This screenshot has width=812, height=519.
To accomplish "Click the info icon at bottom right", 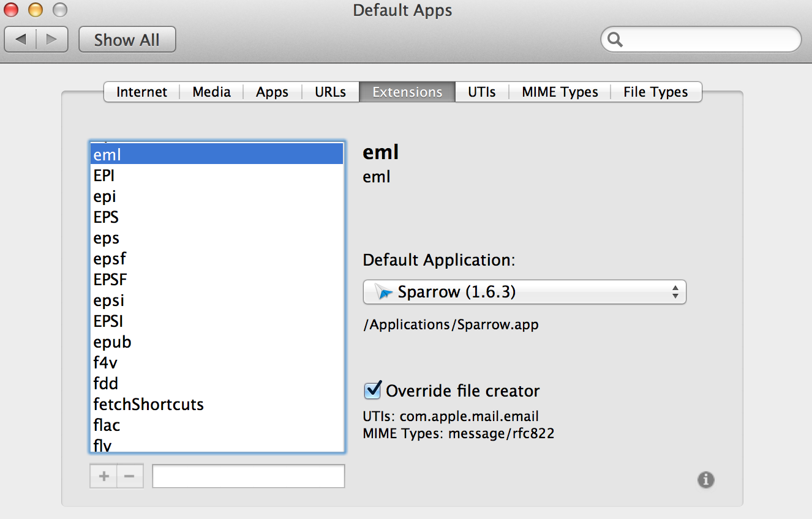I will pyautogui.click(x=706, y=480).
